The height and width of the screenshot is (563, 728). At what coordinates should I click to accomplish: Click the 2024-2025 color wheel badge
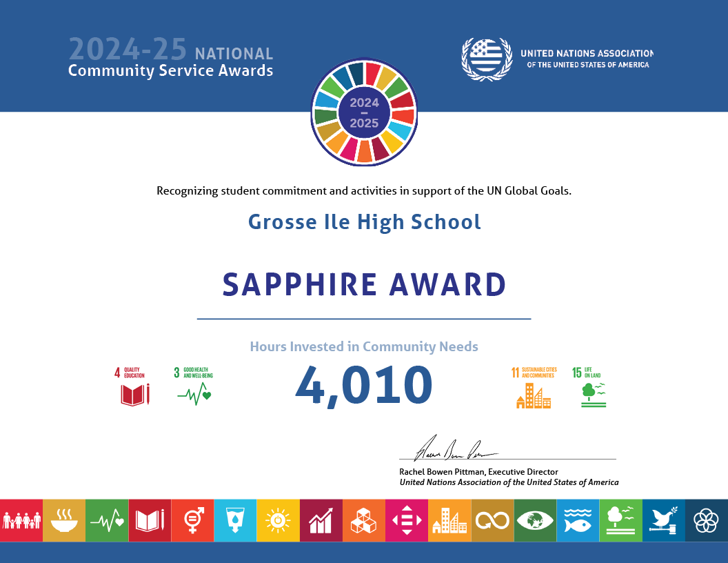pyautogui.click(x=364, y=112)
